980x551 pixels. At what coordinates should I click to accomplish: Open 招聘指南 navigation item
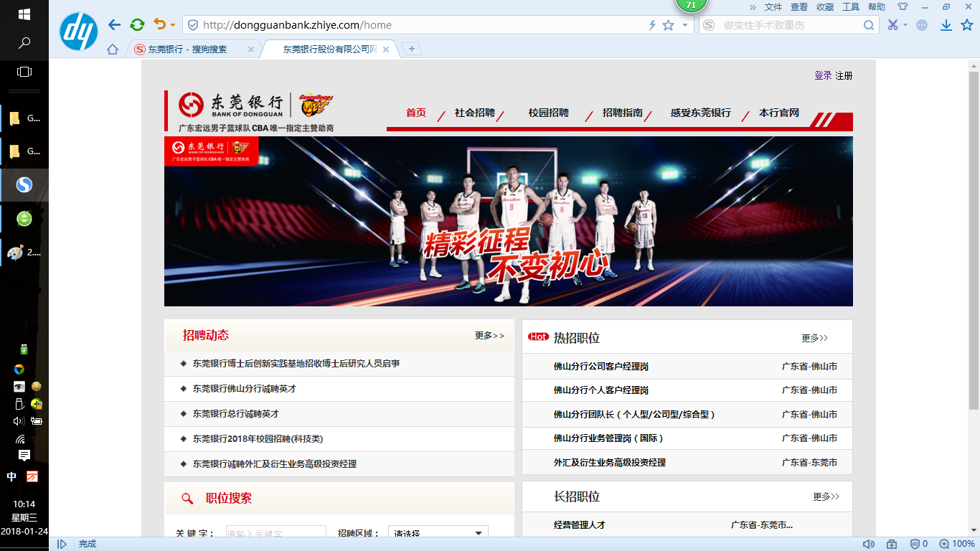point(623,113)
